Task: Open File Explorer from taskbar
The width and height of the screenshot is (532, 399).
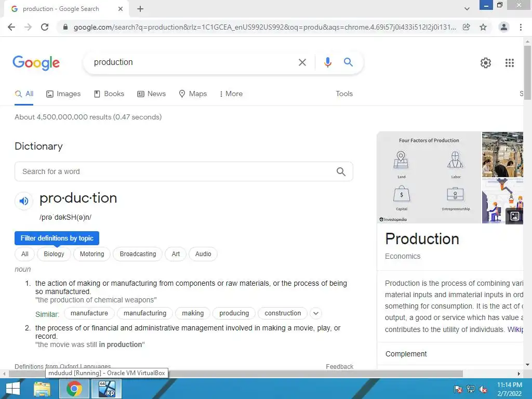Action: (x=42, y=389)
